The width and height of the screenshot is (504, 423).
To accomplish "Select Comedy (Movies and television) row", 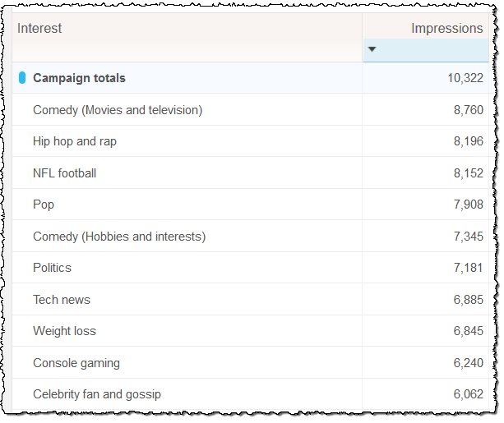I will coord(118,110).
